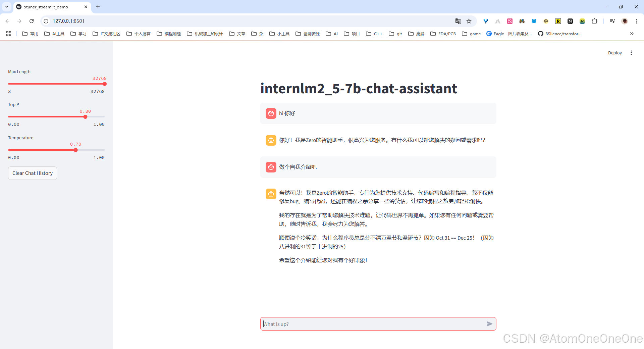
Task: Click the green N extension icon
Action: [582, 21]
